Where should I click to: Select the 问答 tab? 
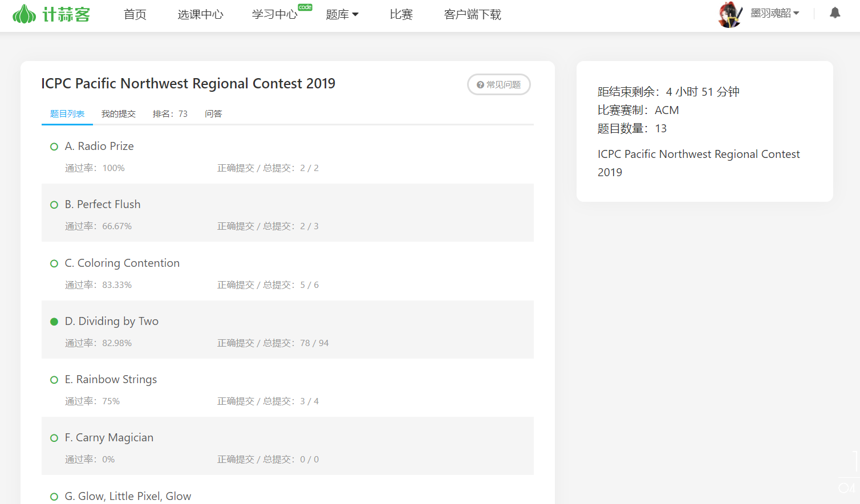213,114
